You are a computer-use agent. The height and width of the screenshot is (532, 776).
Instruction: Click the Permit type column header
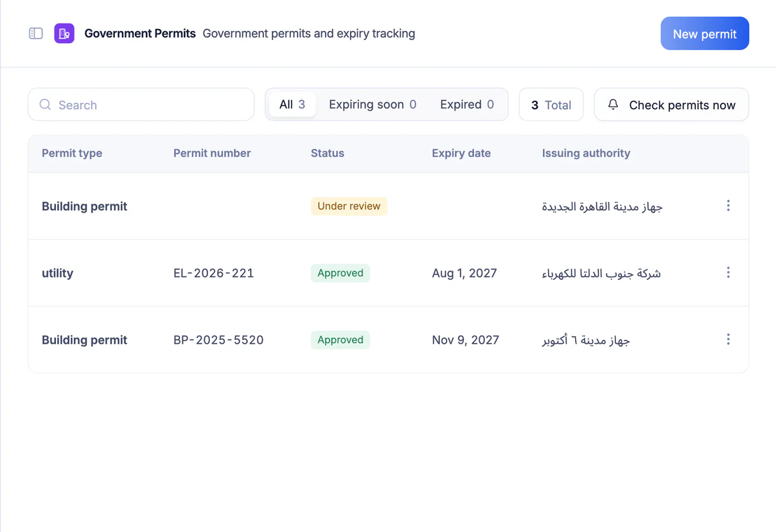click(x=72, y=153)
